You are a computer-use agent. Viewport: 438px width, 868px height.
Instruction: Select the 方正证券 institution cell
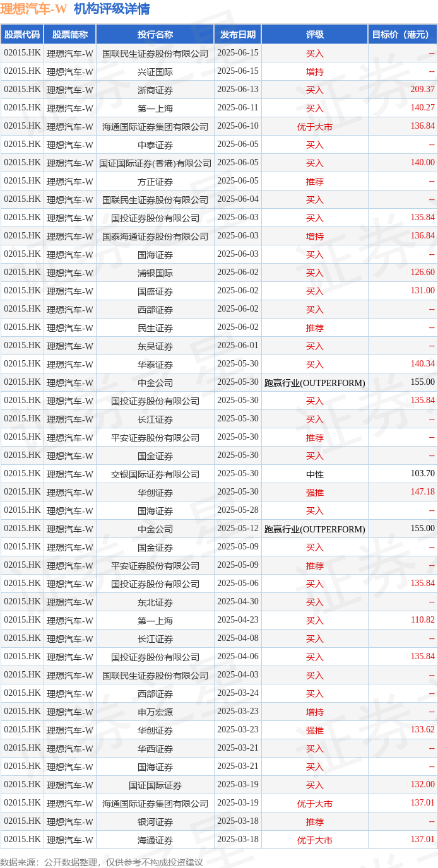coord(155,182)
